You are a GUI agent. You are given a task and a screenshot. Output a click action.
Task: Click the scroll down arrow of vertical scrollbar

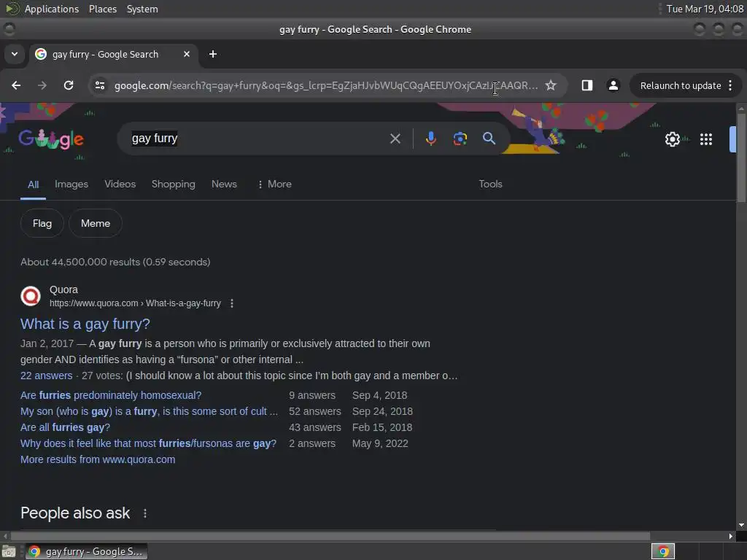point(741,525)
